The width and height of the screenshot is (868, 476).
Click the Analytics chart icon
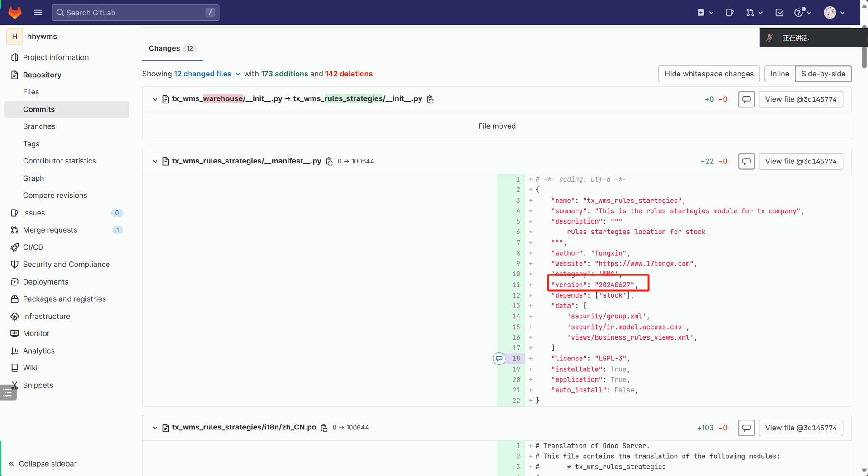[14, 351]
